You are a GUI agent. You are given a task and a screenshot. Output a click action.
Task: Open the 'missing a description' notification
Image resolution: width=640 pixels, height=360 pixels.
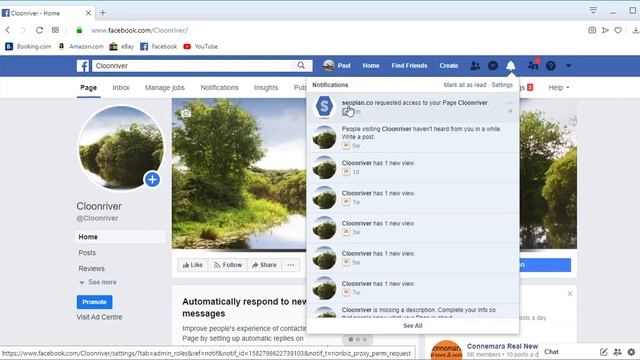413,311
